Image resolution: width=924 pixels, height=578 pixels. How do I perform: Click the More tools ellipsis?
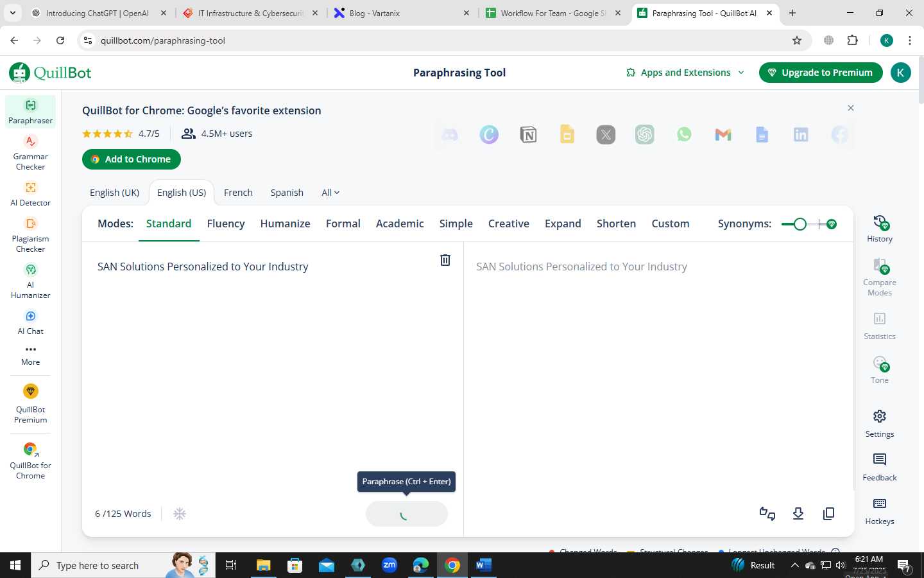pos(30,355)
